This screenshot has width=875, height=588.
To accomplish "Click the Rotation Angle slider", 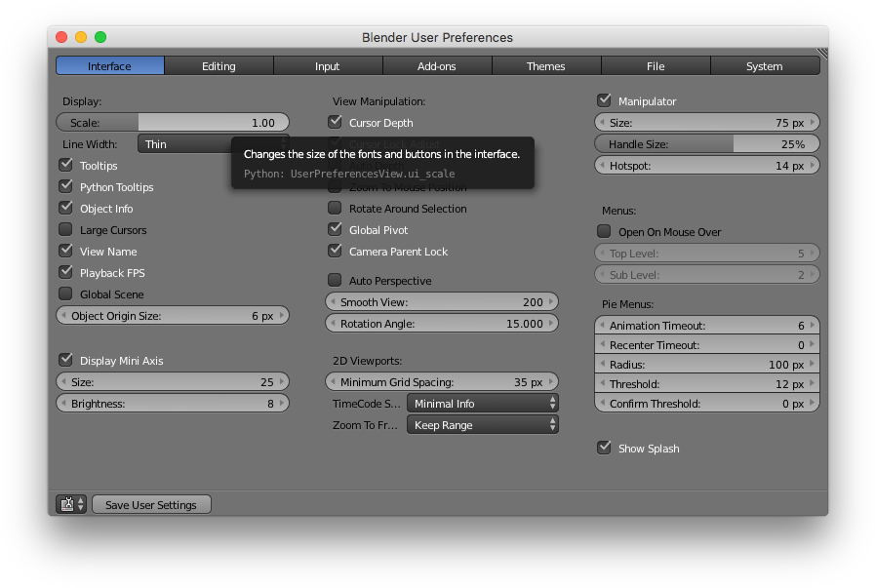I will point(441,323).
